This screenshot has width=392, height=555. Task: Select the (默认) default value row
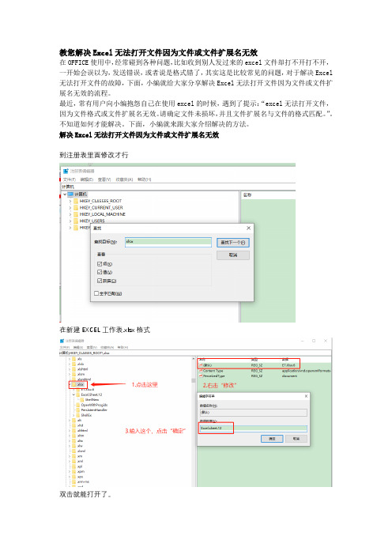coord(249,365)
